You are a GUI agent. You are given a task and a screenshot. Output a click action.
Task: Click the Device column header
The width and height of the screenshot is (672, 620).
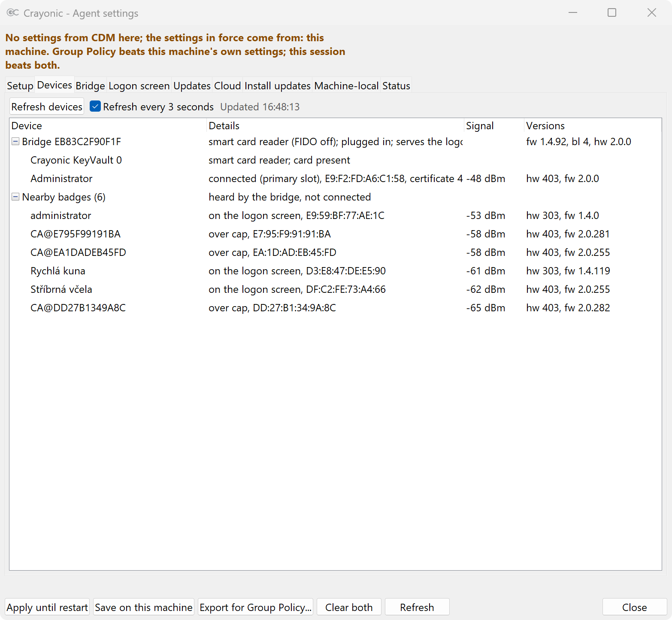tap(108, 126)
